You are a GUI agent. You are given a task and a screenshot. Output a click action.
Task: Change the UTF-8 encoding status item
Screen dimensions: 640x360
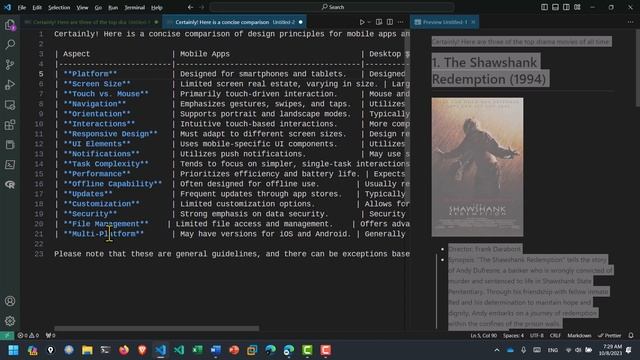click(x=536, y=336)
